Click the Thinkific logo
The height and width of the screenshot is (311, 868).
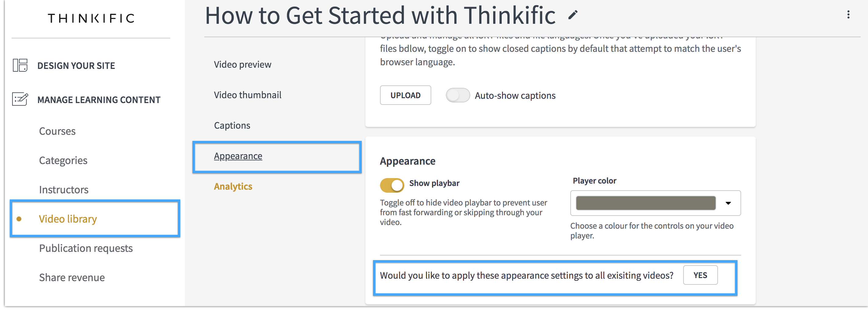(x=91, y=18)
